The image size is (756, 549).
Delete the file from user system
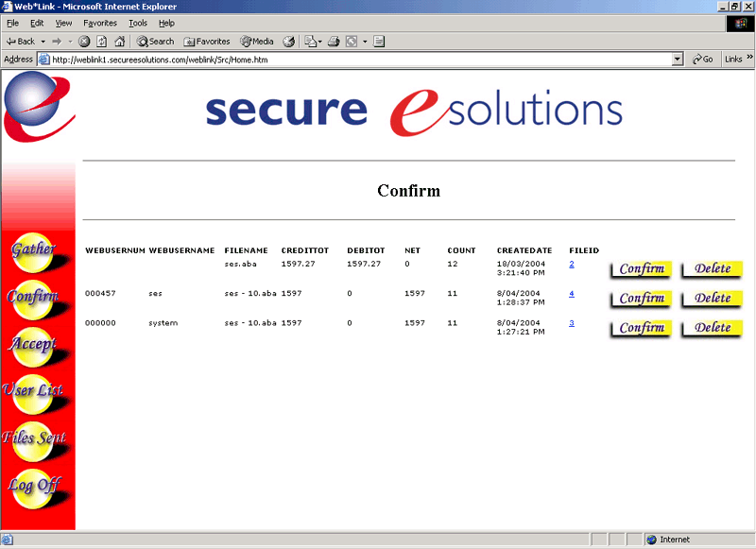712,329
